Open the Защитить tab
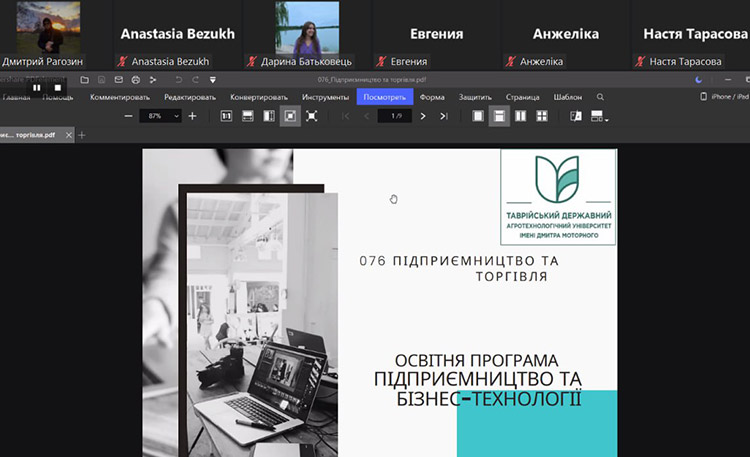 475,97
